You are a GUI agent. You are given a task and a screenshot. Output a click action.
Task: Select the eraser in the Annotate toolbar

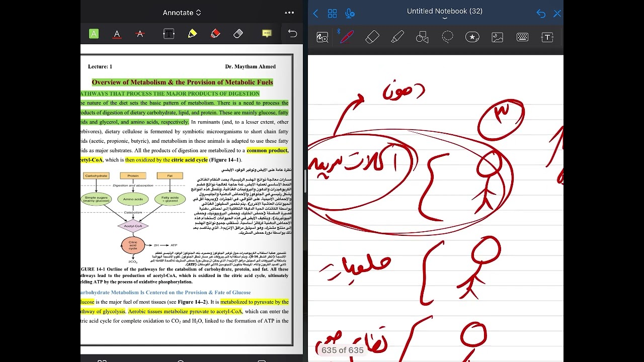coord(238,34)
